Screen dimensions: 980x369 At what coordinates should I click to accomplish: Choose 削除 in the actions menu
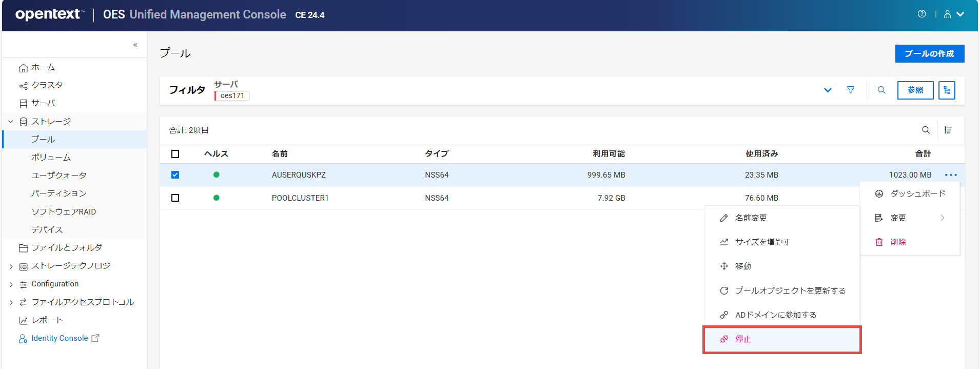[898, 242]
